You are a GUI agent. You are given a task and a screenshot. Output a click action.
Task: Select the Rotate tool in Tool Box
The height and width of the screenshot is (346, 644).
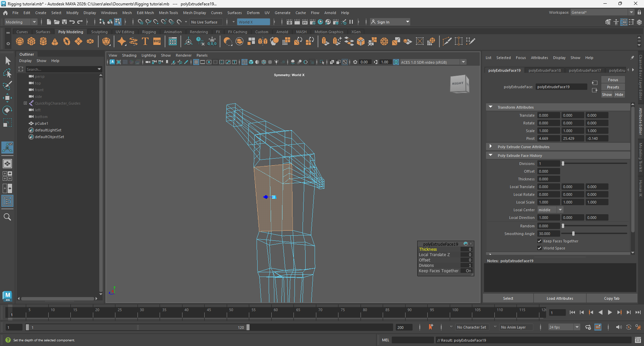pos(7,110)
